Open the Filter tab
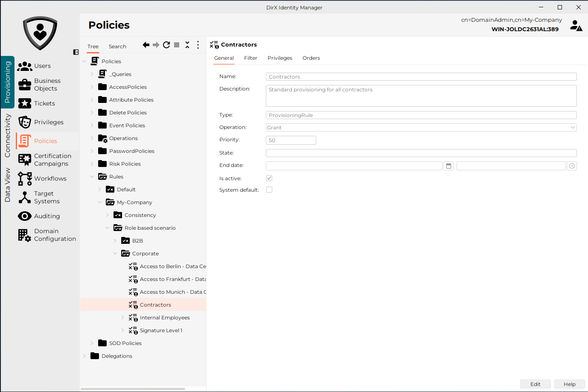This screenshot has height=392, width=588. pyautogui.click(x=250, y=58)
